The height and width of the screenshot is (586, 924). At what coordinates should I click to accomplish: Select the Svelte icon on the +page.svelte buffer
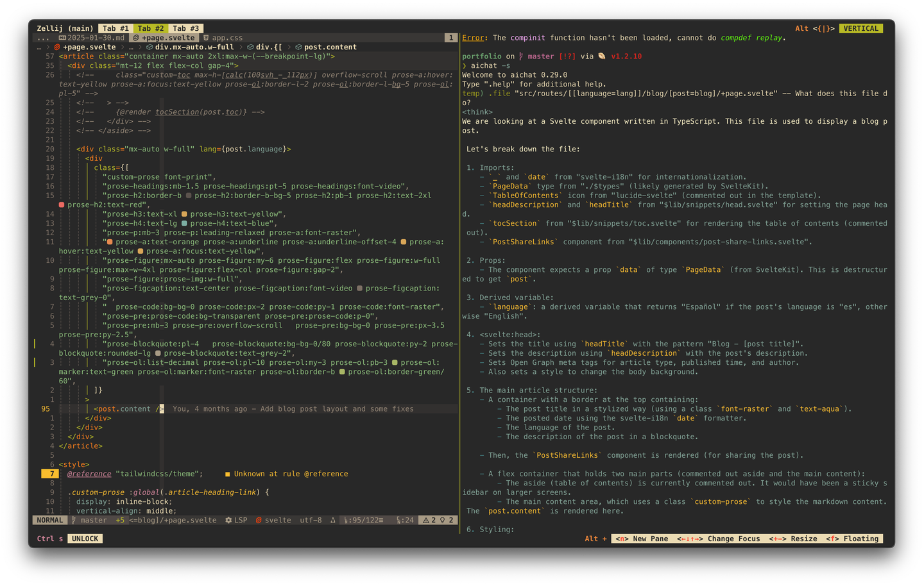[135, 37]
